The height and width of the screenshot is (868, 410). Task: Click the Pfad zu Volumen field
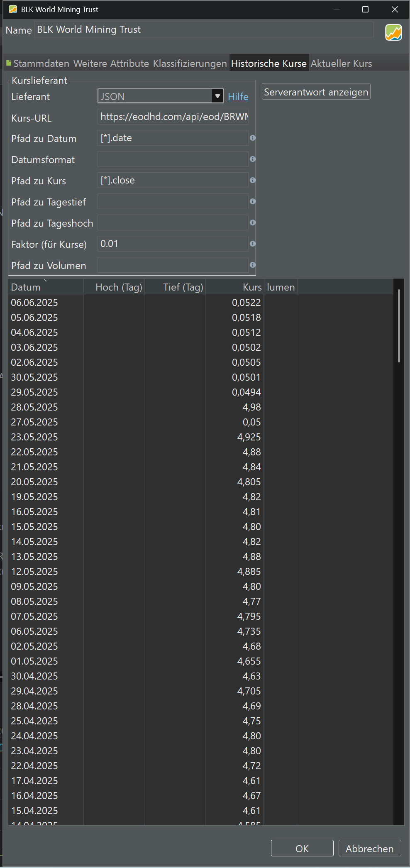(x=173, y=265)
